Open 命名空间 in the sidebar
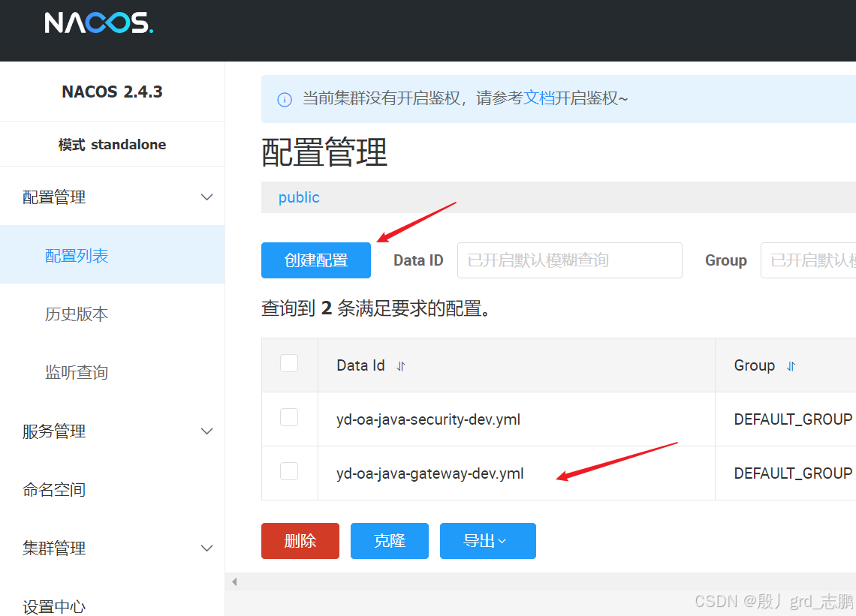This screenshot has width=856, height=616. point(54,489)
